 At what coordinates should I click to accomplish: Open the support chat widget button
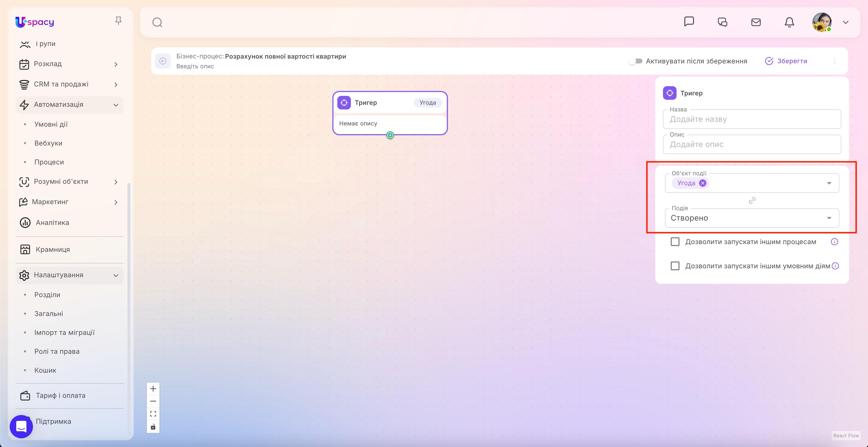(21, 426)
